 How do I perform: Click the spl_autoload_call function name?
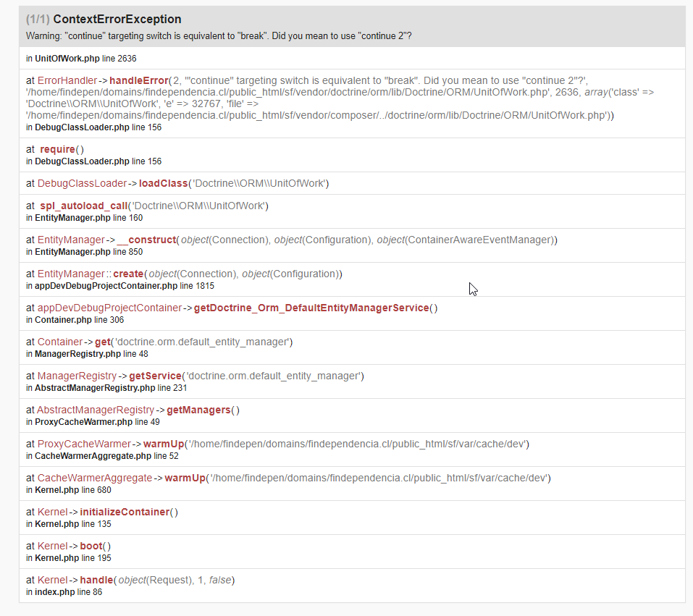click(83, 206)
